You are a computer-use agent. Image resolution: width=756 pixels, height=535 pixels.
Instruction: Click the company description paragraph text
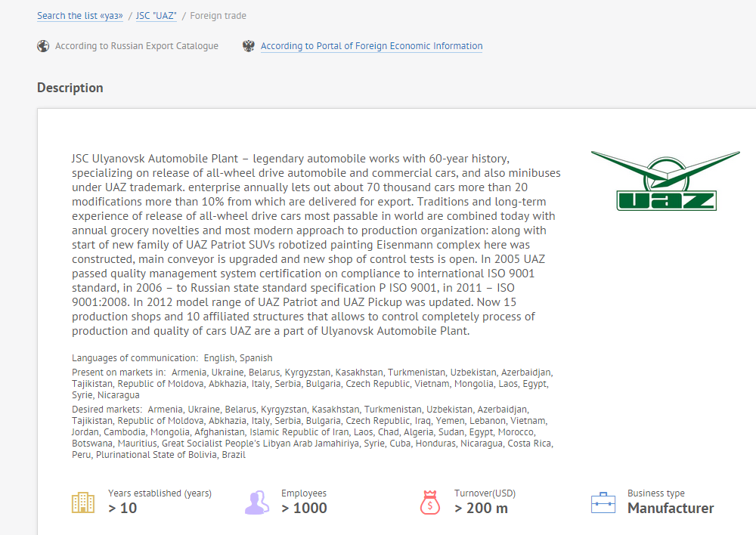point(316,244)
